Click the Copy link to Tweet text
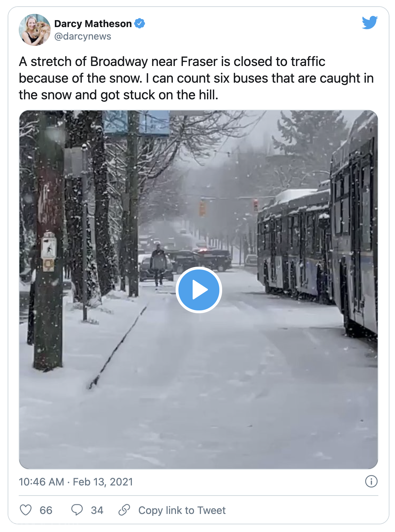 click(x=182, y=510)
